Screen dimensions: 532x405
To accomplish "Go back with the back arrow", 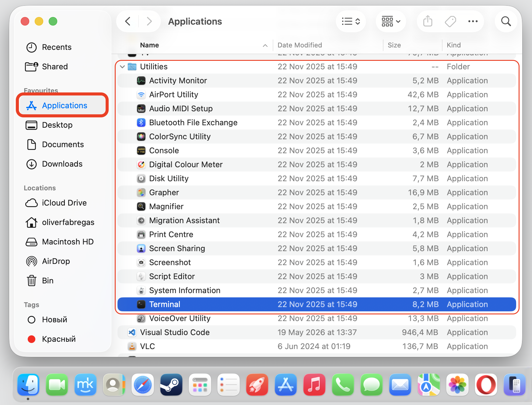I will (128, 21).
